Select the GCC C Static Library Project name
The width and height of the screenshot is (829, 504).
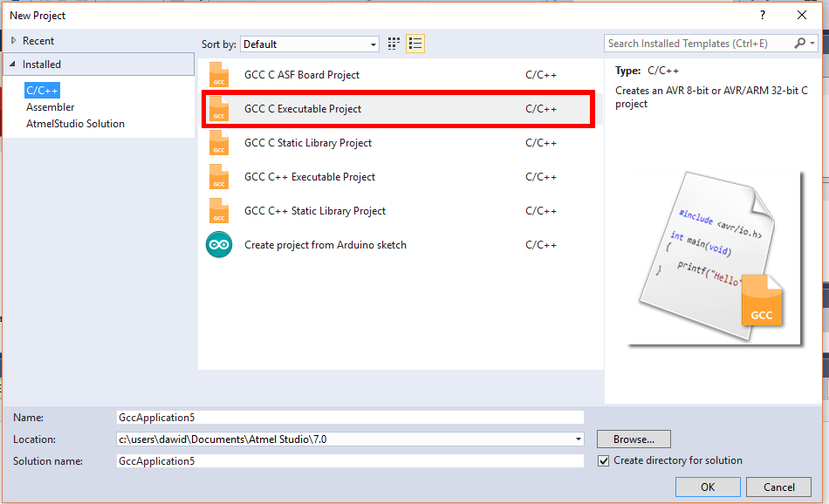(308, 143)
